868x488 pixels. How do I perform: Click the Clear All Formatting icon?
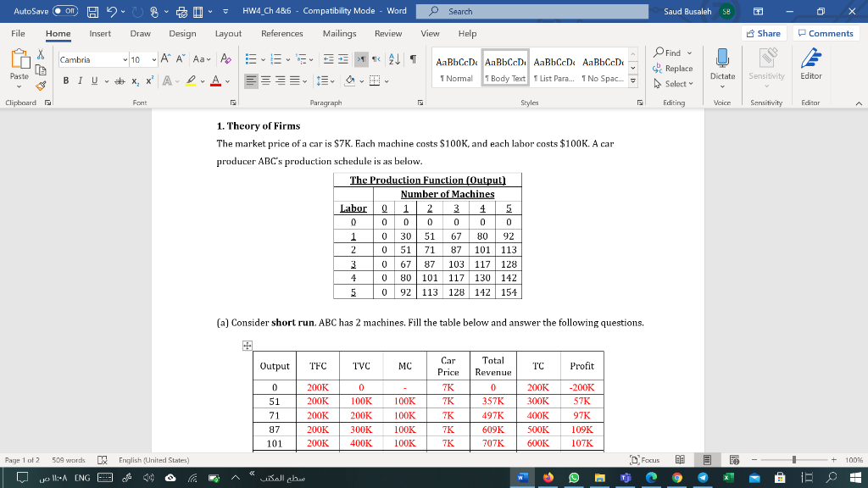tap(225, 58)
